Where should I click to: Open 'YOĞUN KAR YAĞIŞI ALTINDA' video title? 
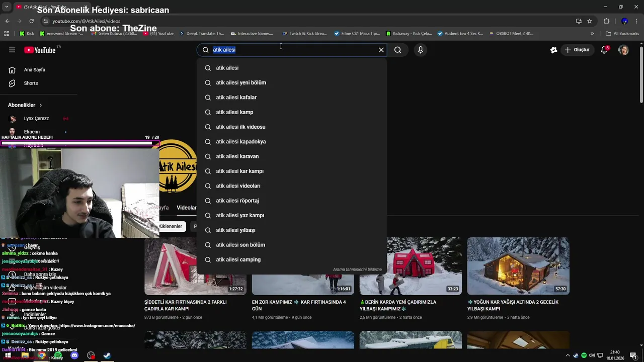(x=513, y=305)
